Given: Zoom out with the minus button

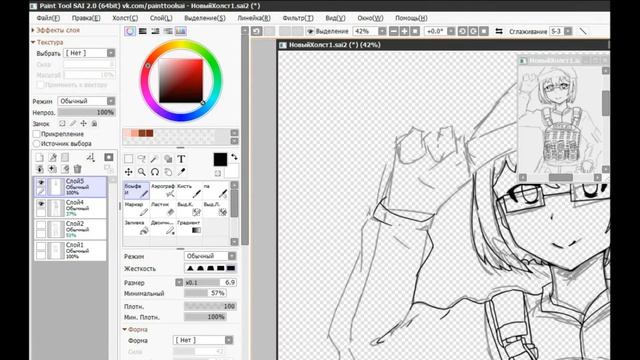Looking at the screenshot, I should (x=394, y=31).
